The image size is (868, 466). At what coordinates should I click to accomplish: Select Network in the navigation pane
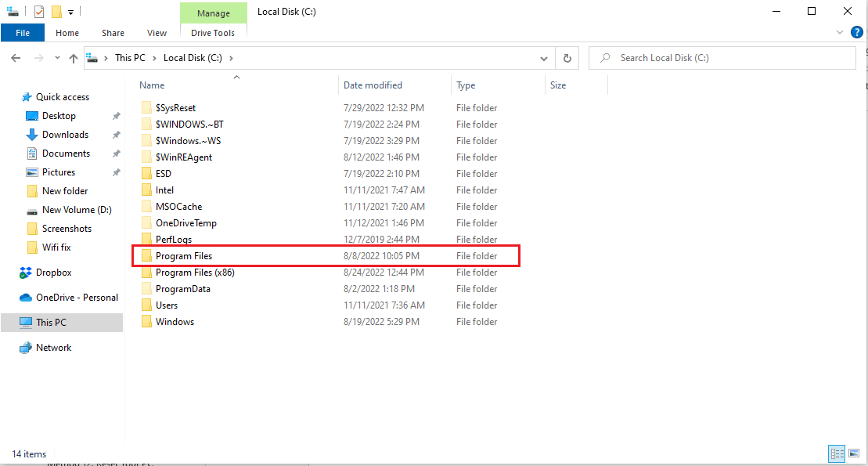coord(54,348)
